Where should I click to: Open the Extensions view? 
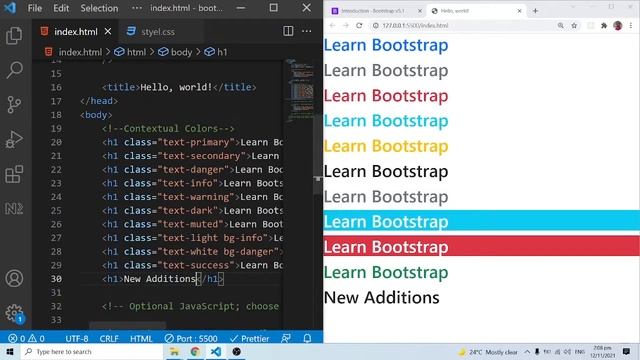pos(14,174)
